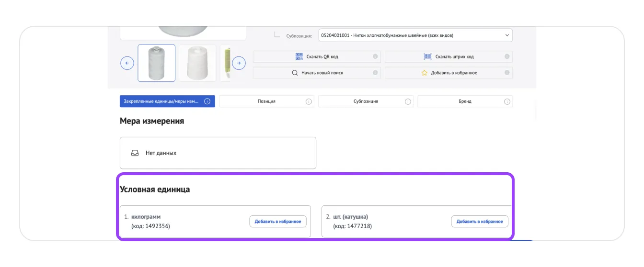644x267 pixels.
Task: Start a new search with Начать новый поиск
Action: point(317,73)
